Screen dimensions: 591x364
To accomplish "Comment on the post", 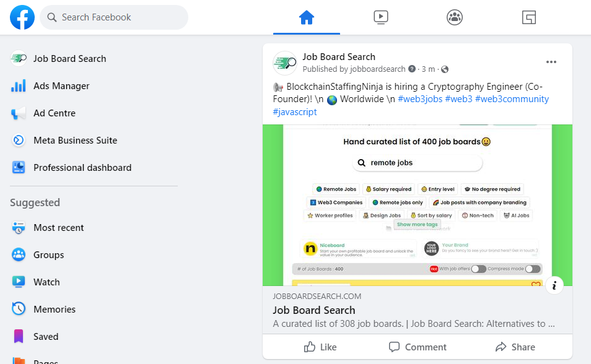I will (x=418, y=347).
